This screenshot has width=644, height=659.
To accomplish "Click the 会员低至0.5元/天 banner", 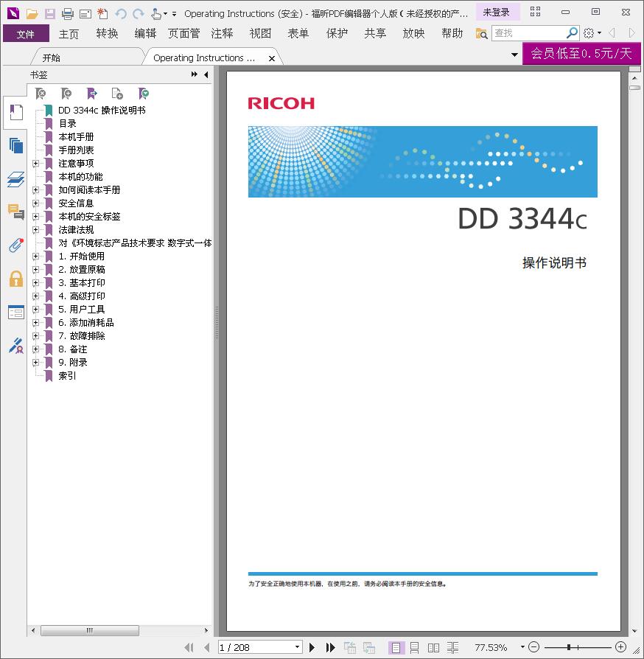I will 581,53.
